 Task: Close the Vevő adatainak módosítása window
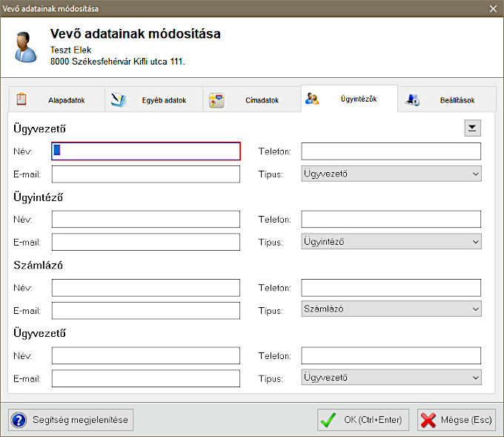pyautogui.click(x=494, y=8)
